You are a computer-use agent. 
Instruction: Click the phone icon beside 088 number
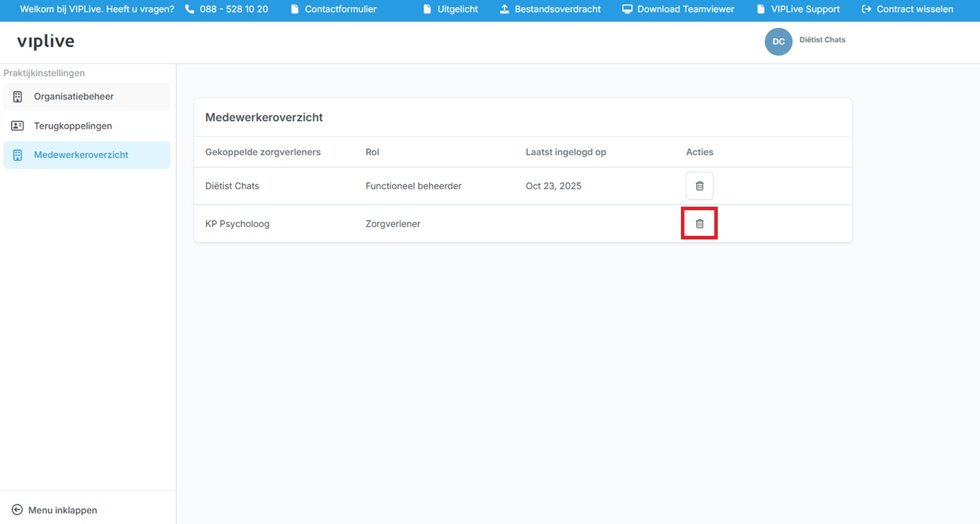tap(190, 9)
